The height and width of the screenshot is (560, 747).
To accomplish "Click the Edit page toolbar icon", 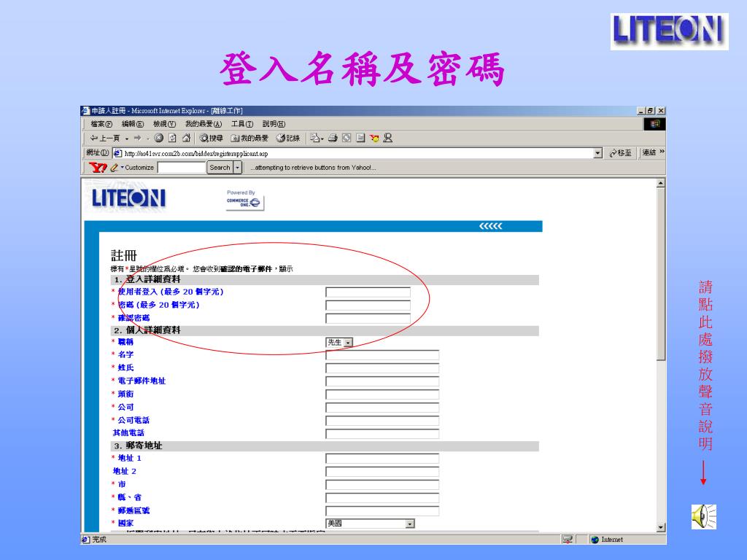I will coord(347,138).
